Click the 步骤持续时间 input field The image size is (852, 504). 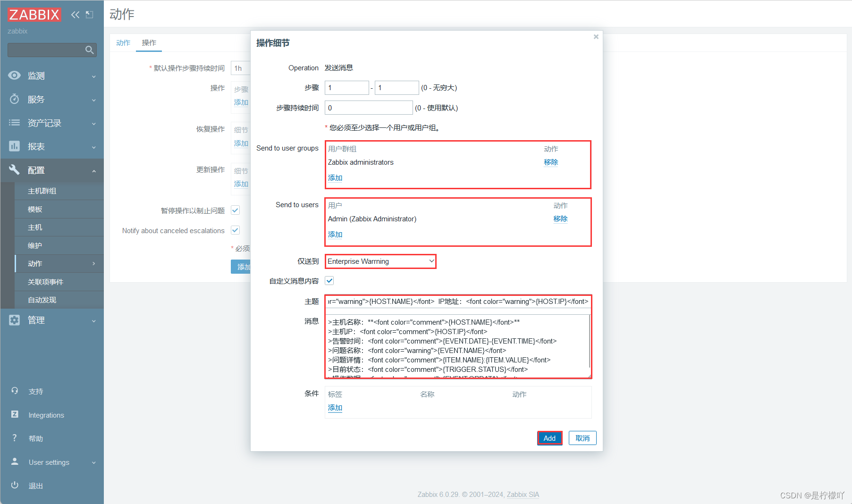coord(369,108)
